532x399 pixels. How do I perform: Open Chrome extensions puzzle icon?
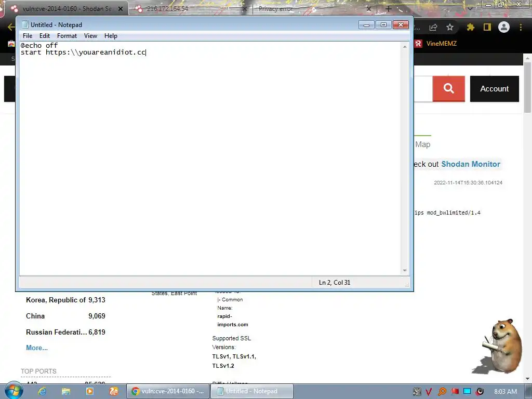470,27
